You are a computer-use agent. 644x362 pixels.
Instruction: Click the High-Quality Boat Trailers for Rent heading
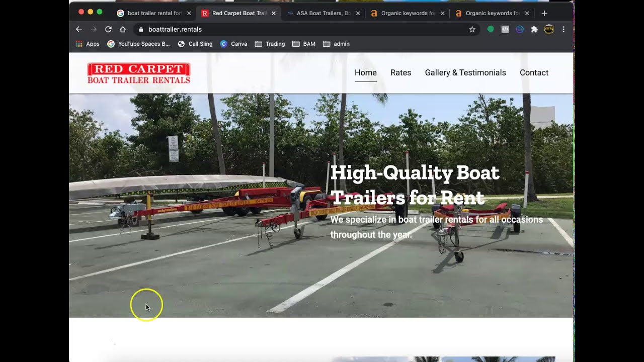tap(415, 185)
